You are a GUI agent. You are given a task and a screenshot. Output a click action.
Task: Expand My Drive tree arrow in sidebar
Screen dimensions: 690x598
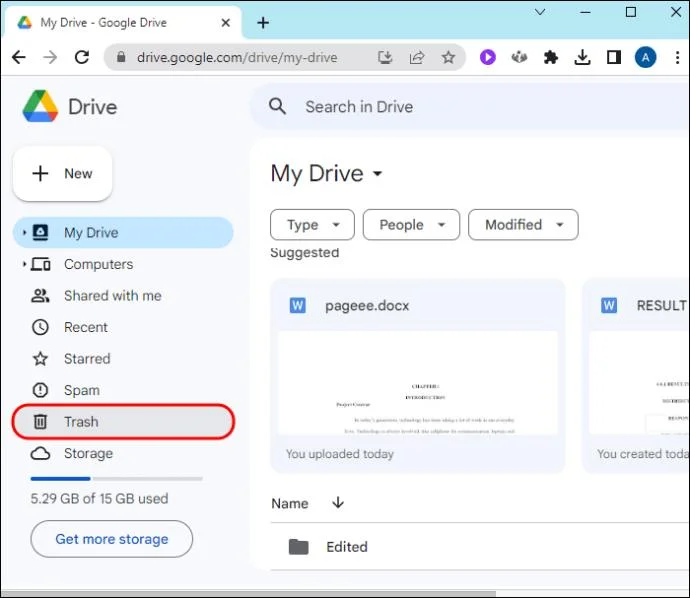(x=24, y=232)
